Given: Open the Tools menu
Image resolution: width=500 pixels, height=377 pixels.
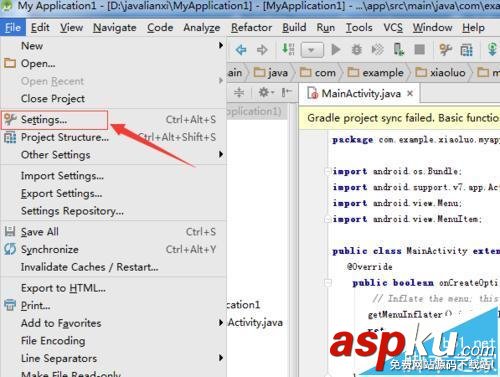Looking at the screenshot, I should pos(359,28).
